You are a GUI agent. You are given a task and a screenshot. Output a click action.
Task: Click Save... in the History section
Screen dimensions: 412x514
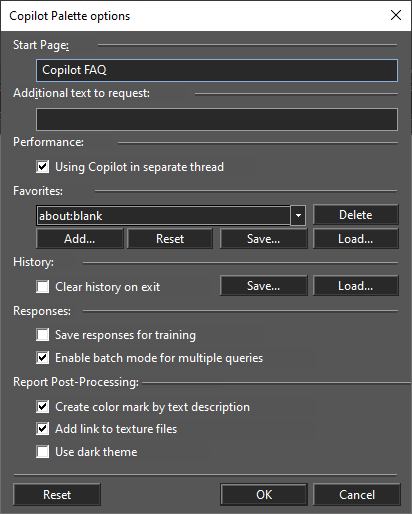pos(263,286)
